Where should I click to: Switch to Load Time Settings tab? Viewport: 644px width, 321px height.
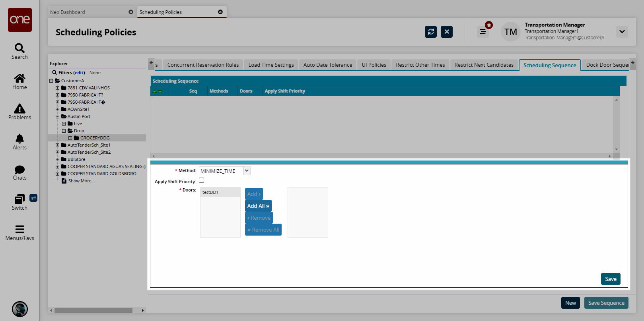pyautogui.click(x=271, y=65)
